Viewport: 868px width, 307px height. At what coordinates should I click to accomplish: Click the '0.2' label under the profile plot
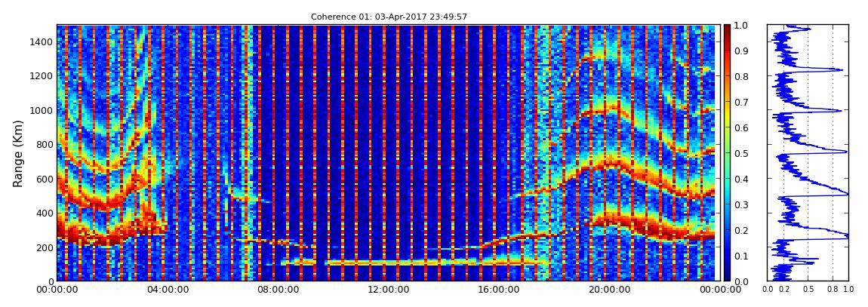[x=784, y=290]
